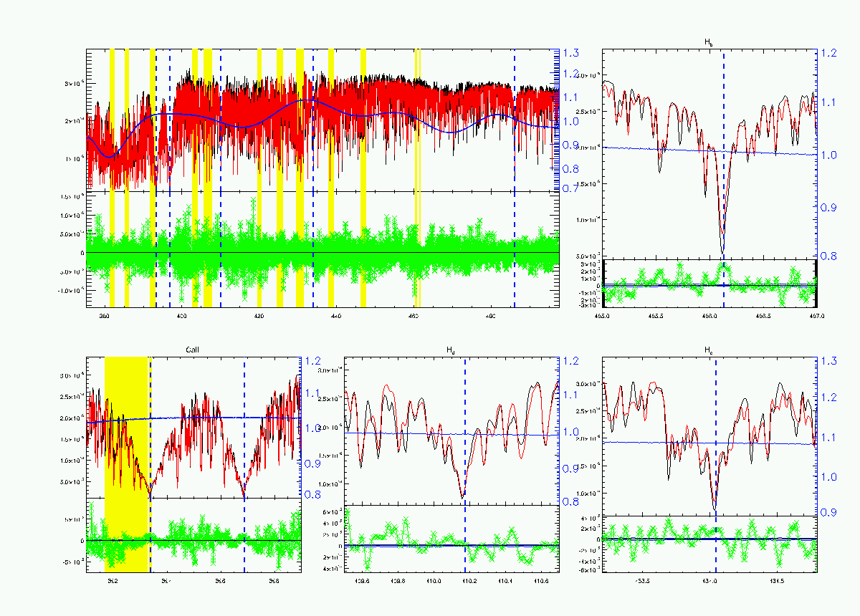Click blue 0.8 axis label in H-beta panel

(828, 256)
